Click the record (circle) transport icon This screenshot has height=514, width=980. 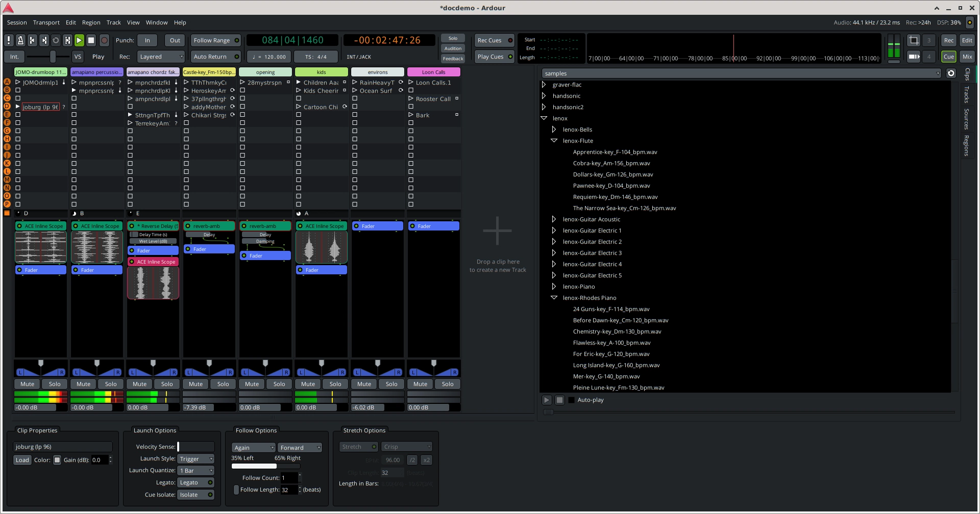click(104, 40)
